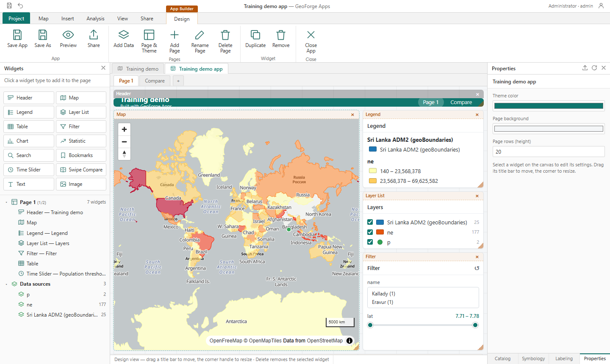The image size is (610, 364).
Task: Open the Catalog panel tab
Action: (503, 358)
